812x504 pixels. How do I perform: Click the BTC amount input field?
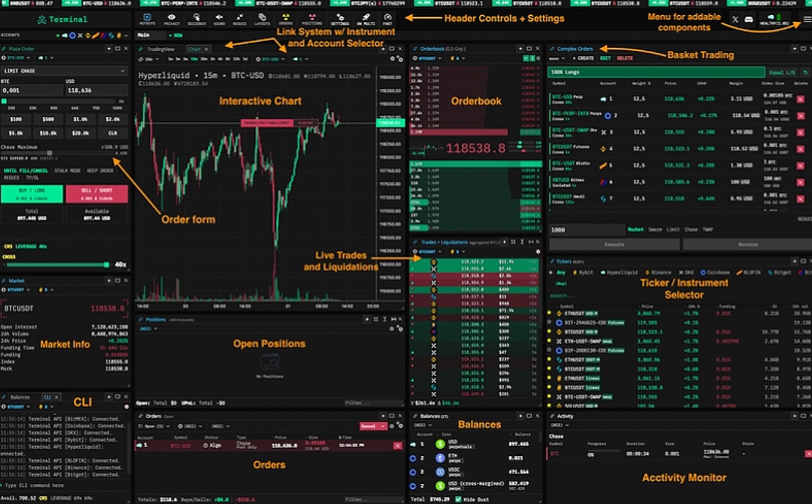pos(32,90)
